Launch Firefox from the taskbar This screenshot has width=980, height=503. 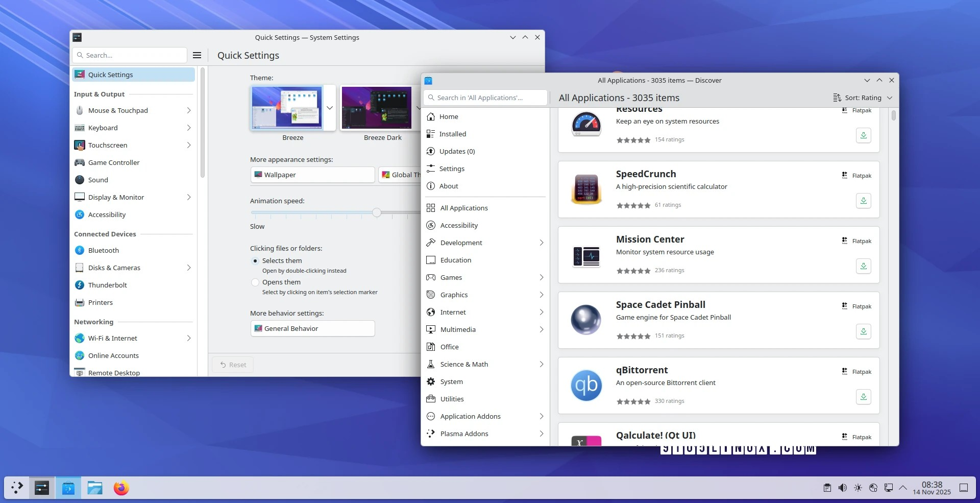tap(121, 488)
